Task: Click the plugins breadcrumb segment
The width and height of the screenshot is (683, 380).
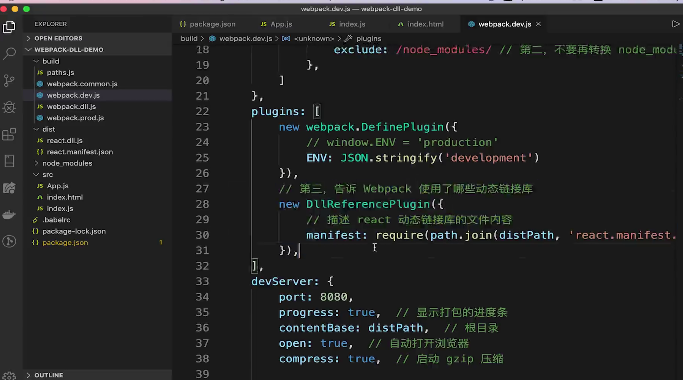Action: click(369, 38)
